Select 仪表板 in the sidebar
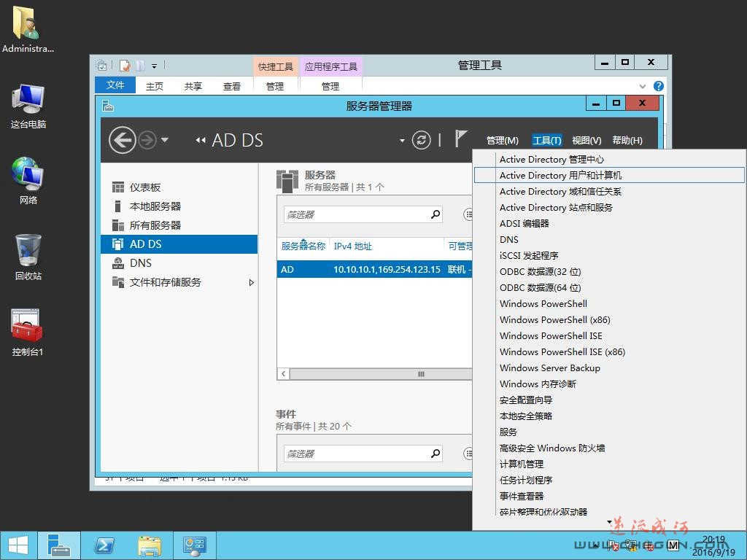Image resolution: width=747 pixels, height=560 pixels. (x=179, y=187)
